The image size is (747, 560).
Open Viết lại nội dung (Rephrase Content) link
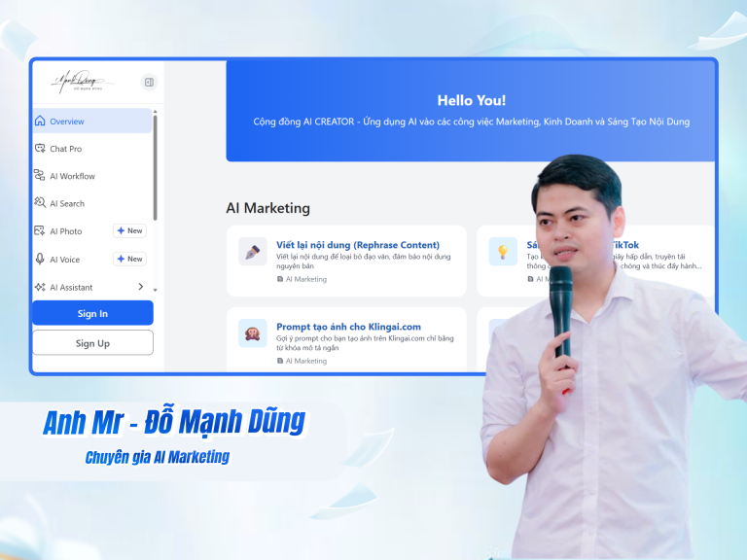pos(358,245)
